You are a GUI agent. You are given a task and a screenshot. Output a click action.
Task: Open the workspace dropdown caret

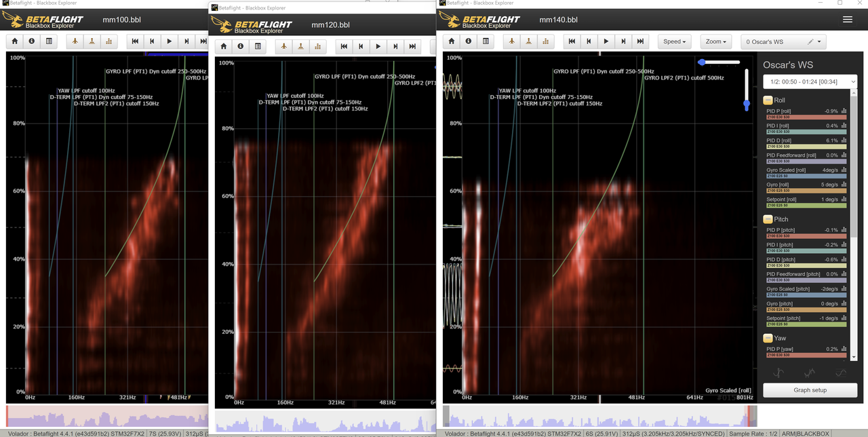tap(820, 42)
